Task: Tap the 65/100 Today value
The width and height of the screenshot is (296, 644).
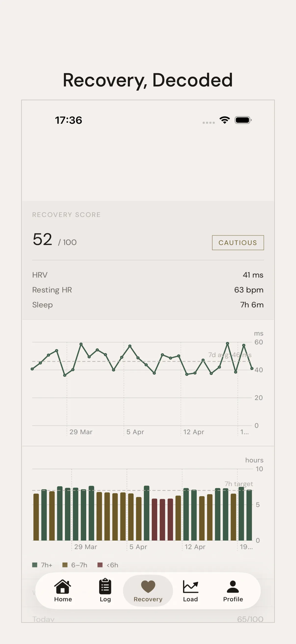Action: click(x=250, y=619)
